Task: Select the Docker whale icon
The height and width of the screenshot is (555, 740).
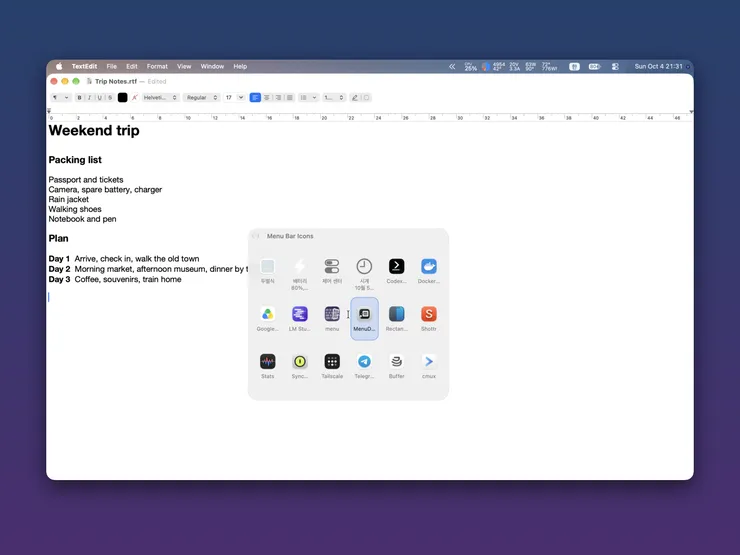Action: [x=429, y=267]
